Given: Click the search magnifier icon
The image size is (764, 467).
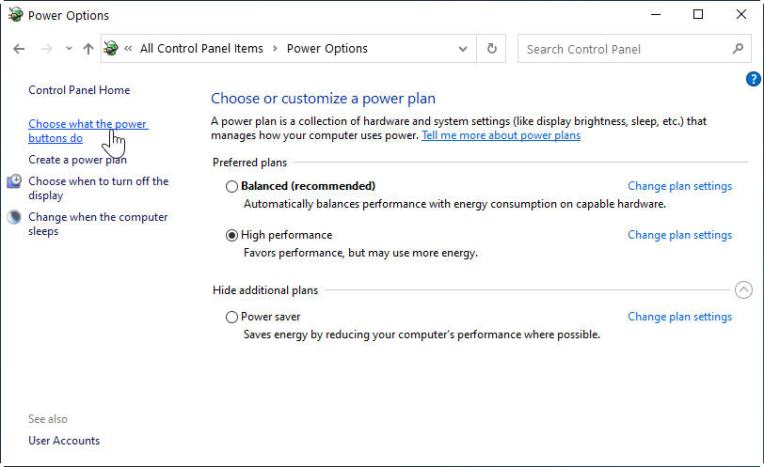Looking at the screenshot, I should pos(738,49).
